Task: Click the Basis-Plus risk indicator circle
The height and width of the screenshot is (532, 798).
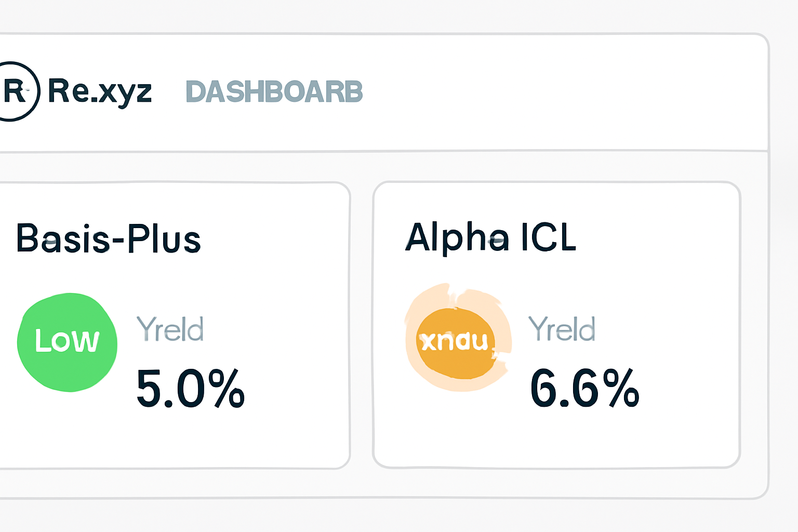Action: [x=67, y=342]
